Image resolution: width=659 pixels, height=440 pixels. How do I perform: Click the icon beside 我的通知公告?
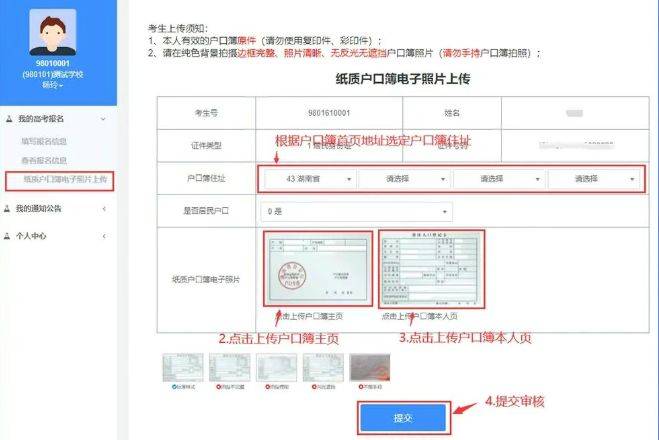click(9, 208)
